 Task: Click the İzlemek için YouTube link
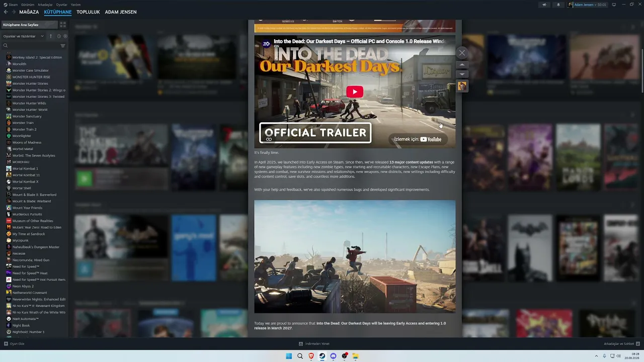pyautogui.click(x=418, y=139)
